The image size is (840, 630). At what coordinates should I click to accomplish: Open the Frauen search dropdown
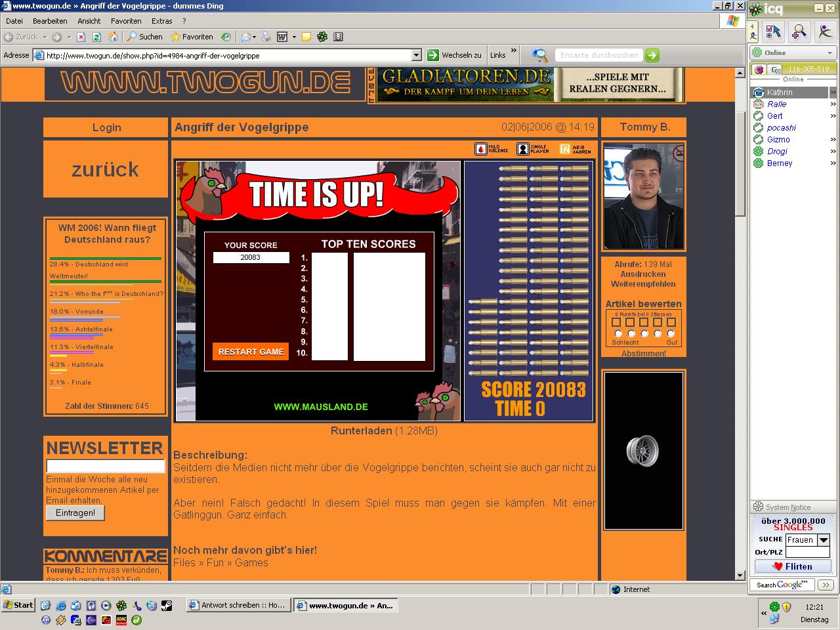pos(824,540)
